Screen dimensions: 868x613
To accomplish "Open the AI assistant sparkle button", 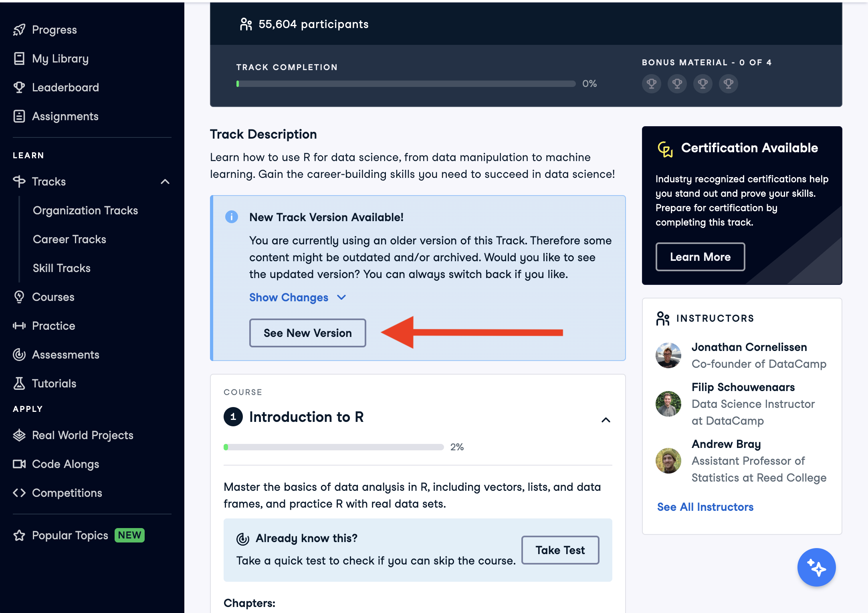I will coord(816,567).
